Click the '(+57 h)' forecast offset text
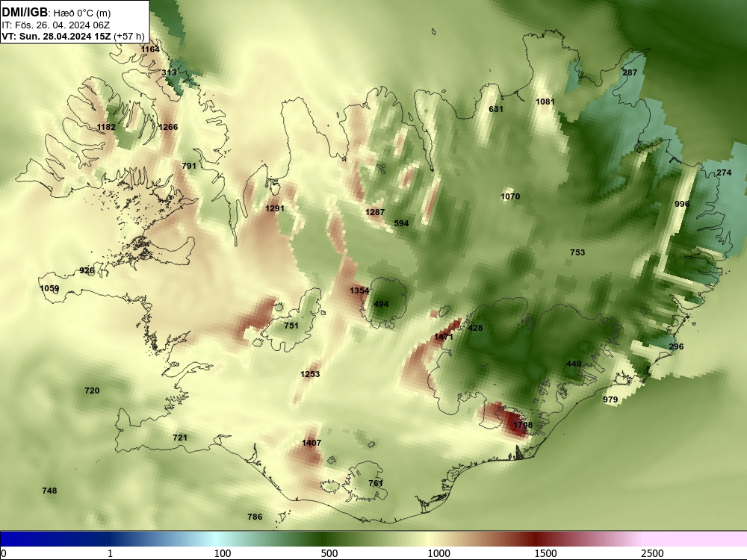Image resolution: width=747 pixels, height=560 pixels. click(129, 37)
